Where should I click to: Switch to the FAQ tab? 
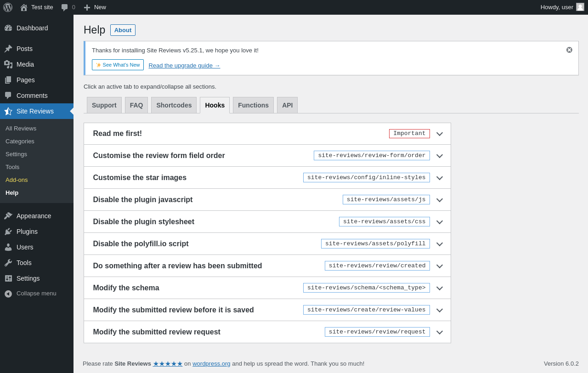point(136,105)
